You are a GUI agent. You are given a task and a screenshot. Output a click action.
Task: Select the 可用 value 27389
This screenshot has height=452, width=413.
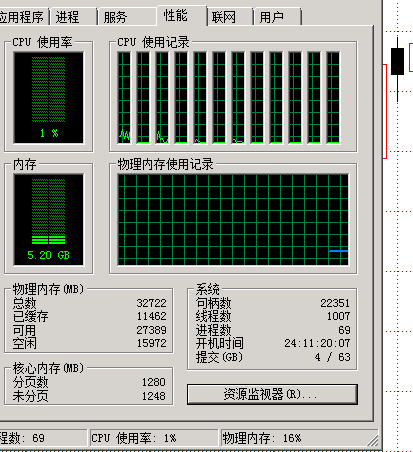tap(151, 330)
